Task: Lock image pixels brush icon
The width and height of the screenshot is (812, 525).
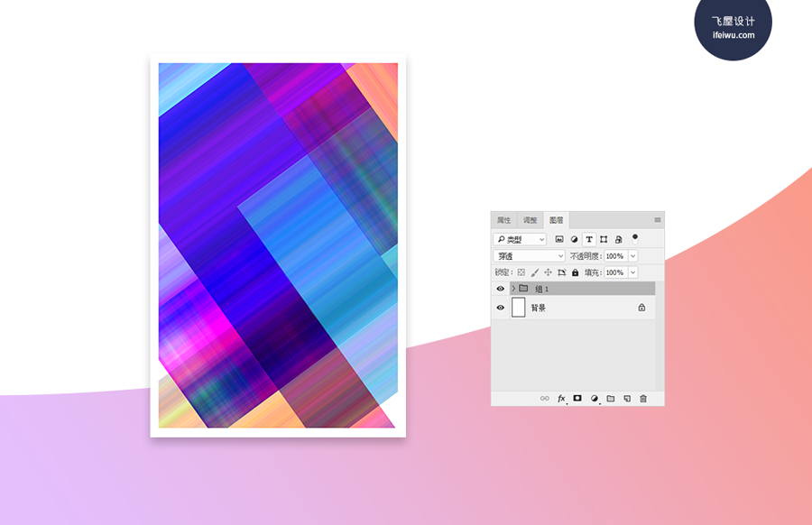Action: pyautogui.click(x=535, y=272)
